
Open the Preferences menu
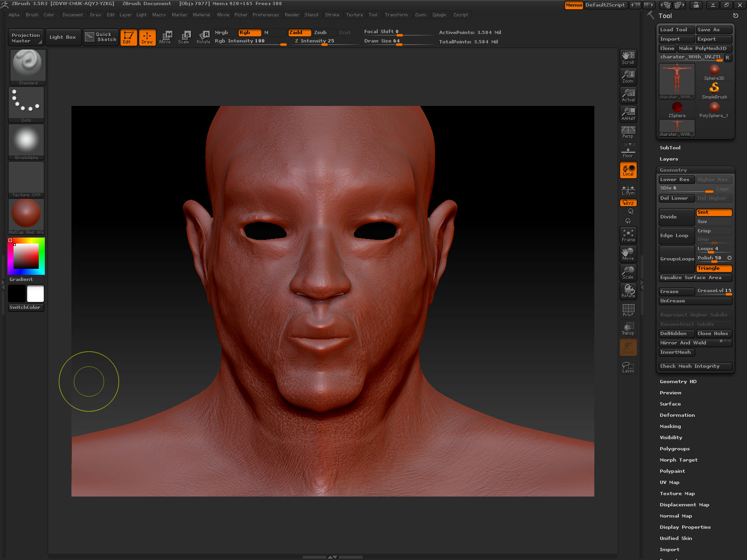(x=266, y=15)
